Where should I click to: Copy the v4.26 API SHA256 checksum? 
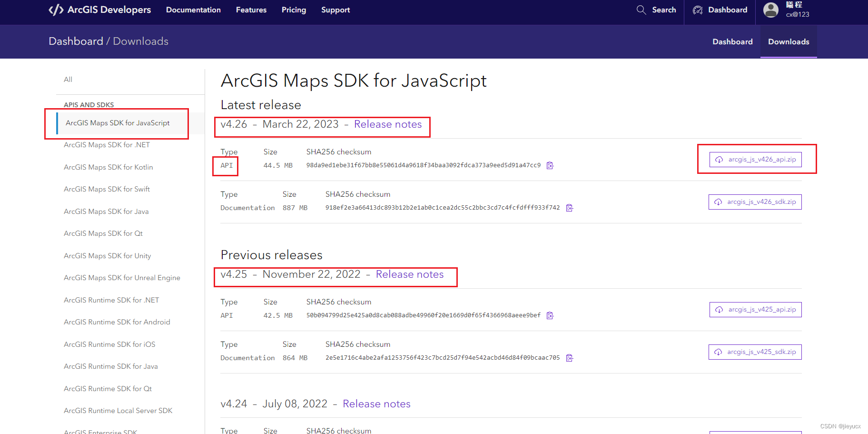(x=550, y=166)
